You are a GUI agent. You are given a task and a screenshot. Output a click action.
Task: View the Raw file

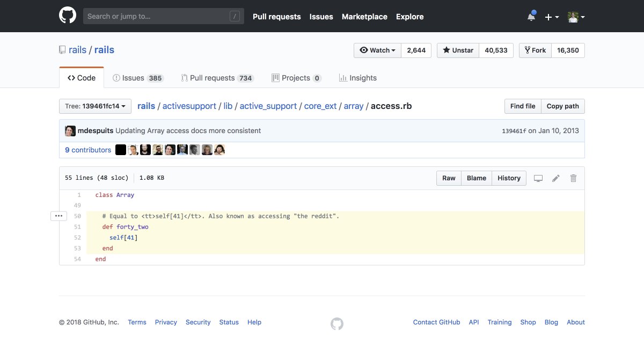click(449, 178)
